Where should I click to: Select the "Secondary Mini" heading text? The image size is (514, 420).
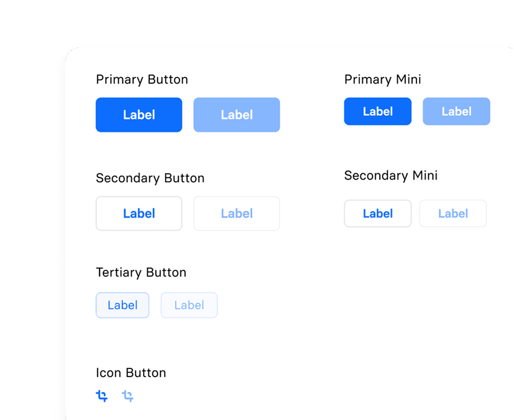pyautogui.click(x=391, y=176)
